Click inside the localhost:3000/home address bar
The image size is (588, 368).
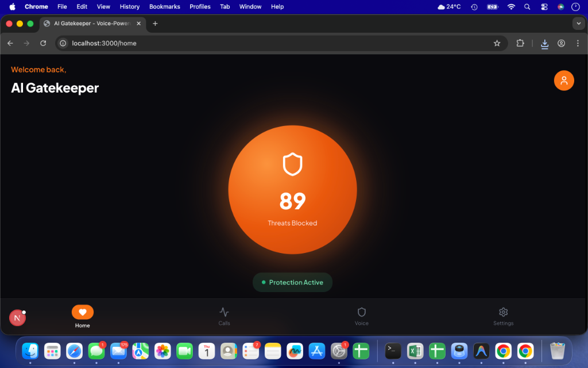(172, 43)
